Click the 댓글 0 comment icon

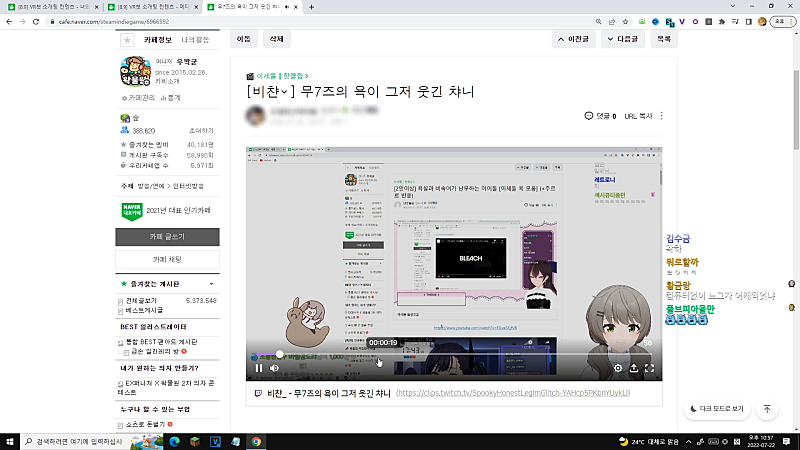[600, 116]
